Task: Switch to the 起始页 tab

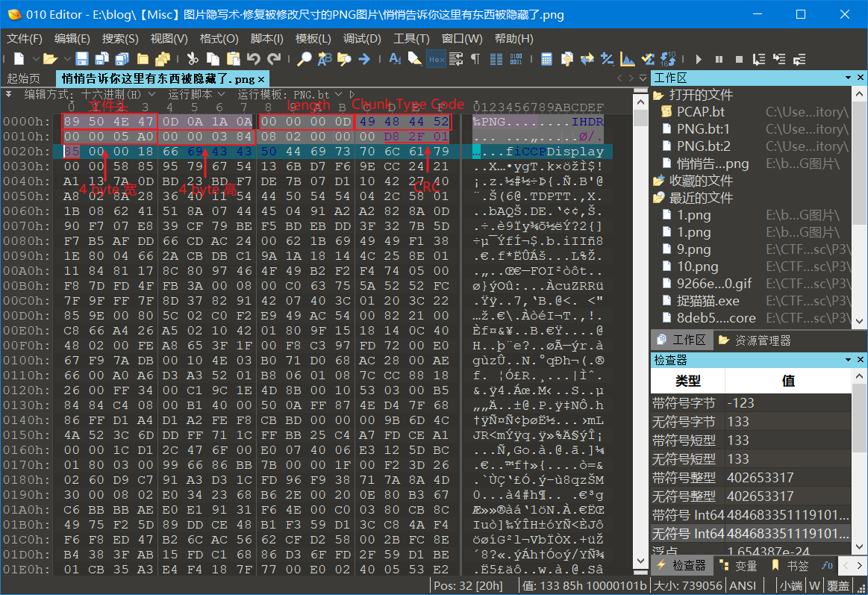Action: (x=24, y=78)
